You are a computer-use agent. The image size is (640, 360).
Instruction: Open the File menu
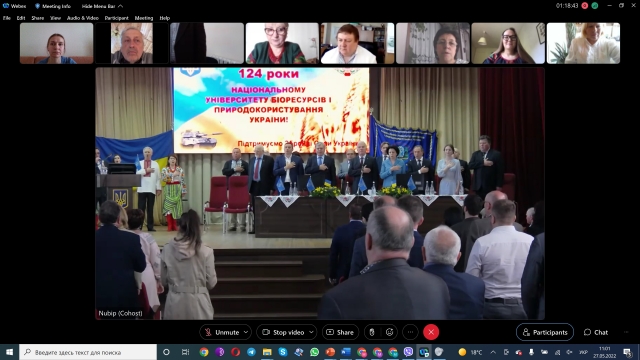[7, 18]
